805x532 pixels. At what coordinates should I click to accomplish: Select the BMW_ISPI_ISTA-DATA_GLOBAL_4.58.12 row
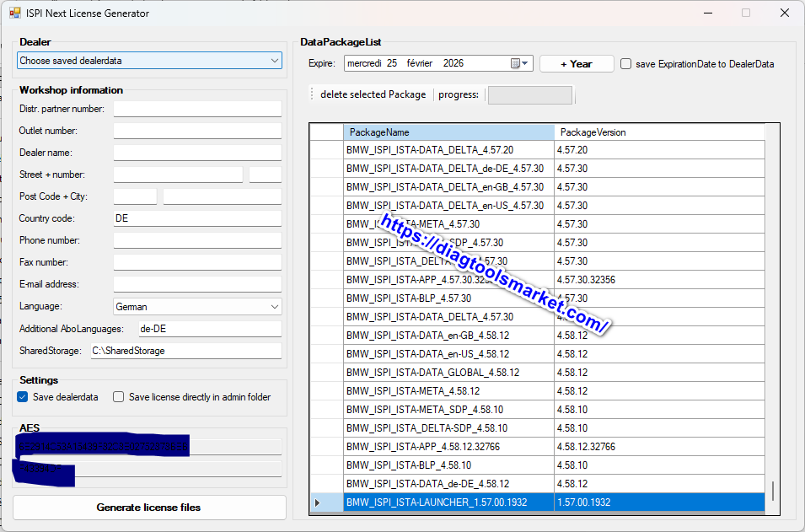click(448, 373)
